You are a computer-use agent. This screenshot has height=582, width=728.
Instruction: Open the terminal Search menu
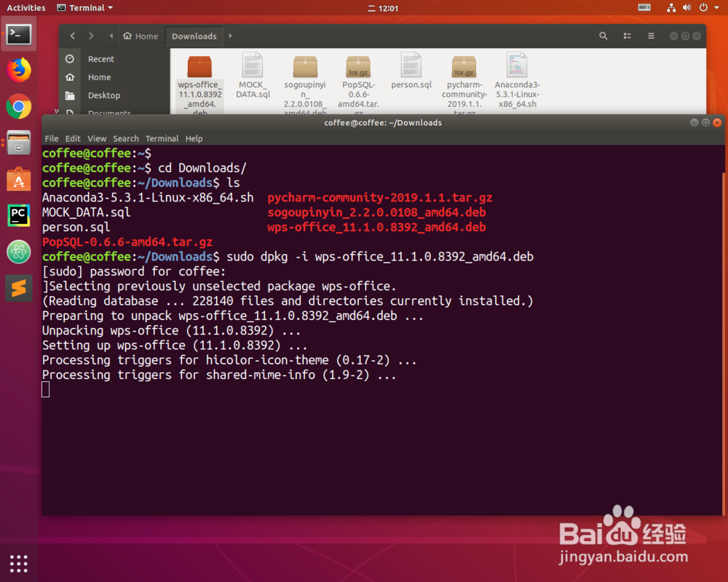click(125, 138)
